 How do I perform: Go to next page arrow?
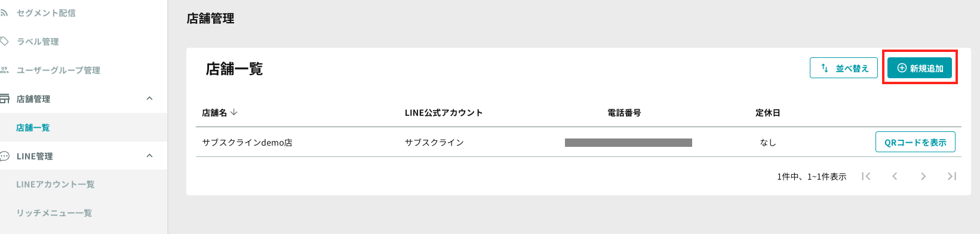click(923, 176)
